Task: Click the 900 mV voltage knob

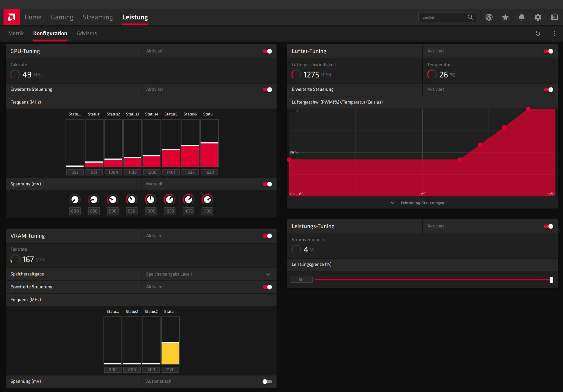Action: tap(113, 199)
